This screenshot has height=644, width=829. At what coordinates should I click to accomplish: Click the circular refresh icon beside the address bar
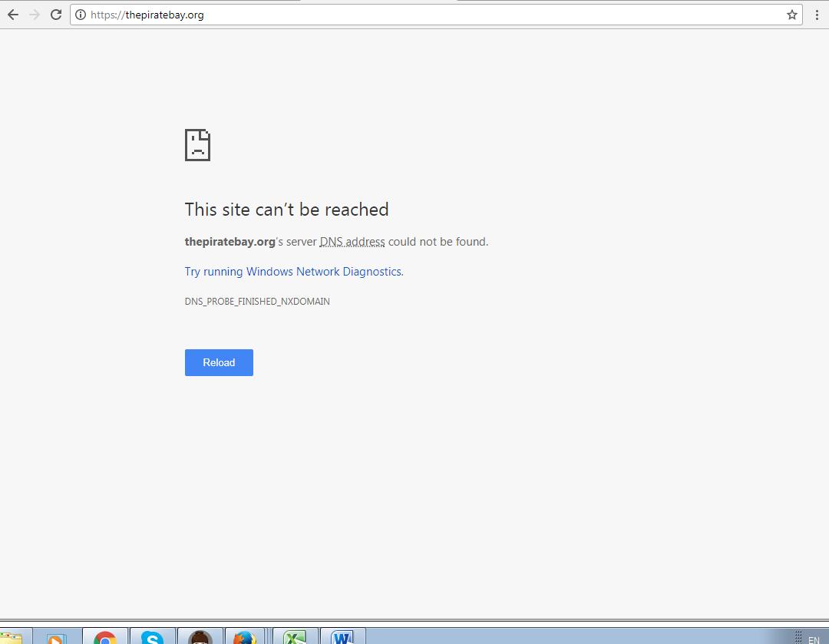point(56,15)
